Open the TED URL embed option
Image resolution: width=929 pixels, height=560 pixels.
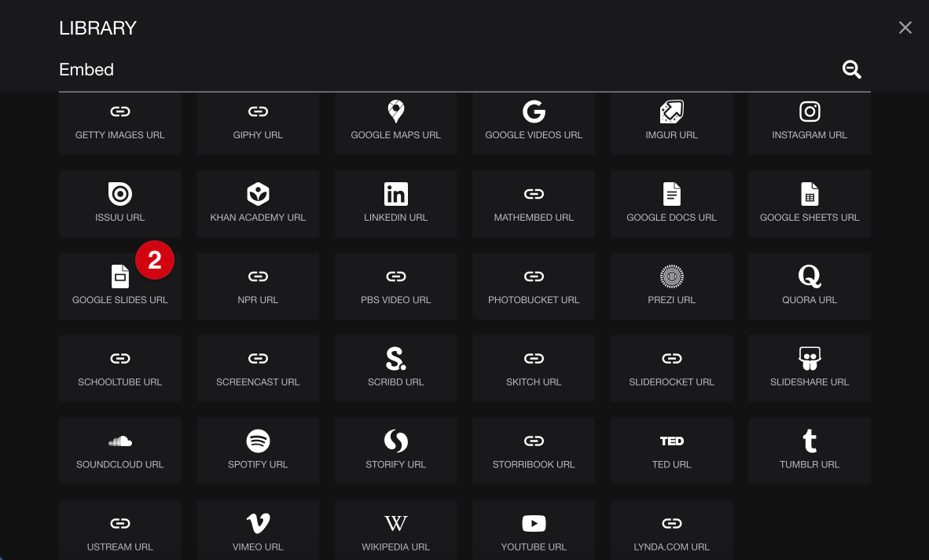click(x=672, y=451)
